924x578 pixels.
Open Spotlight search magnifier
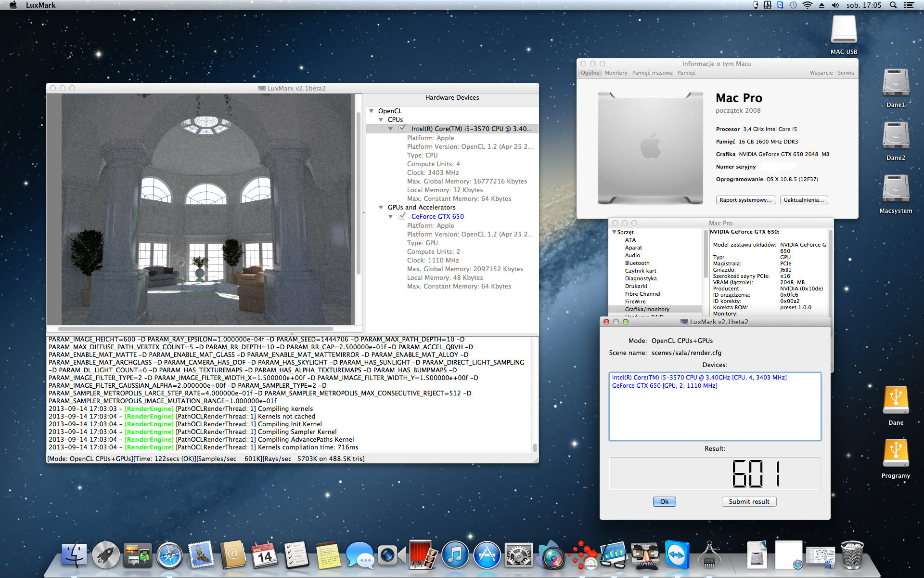[893, 5]
